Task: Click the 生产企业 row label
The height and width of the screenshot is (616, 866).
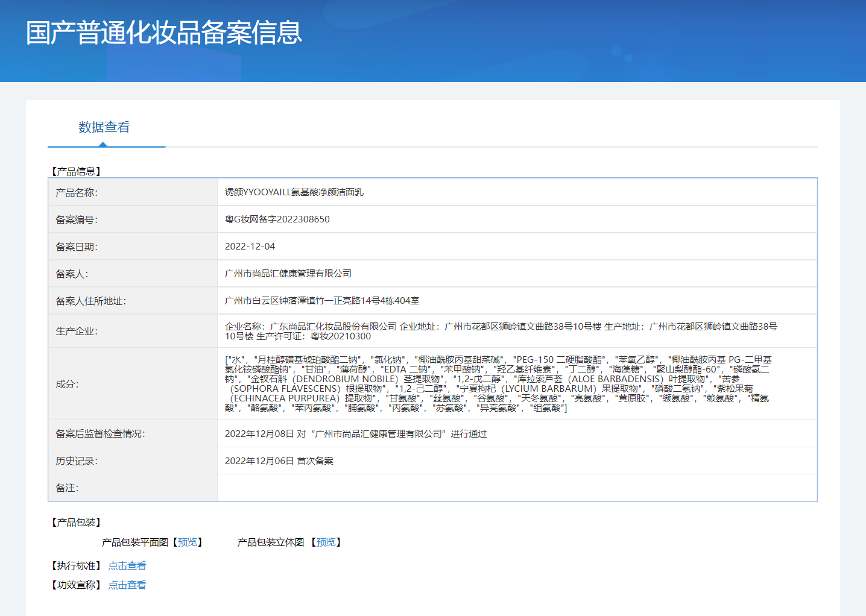Action: click(x=77, y=332)
